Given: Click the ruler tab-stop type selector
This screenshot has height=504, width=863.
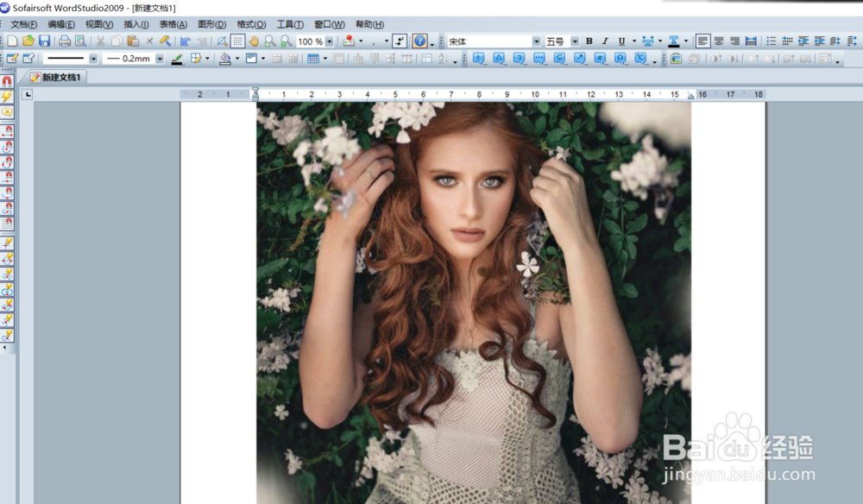Looking at the screenshot, I should click(x=28, y=95).
